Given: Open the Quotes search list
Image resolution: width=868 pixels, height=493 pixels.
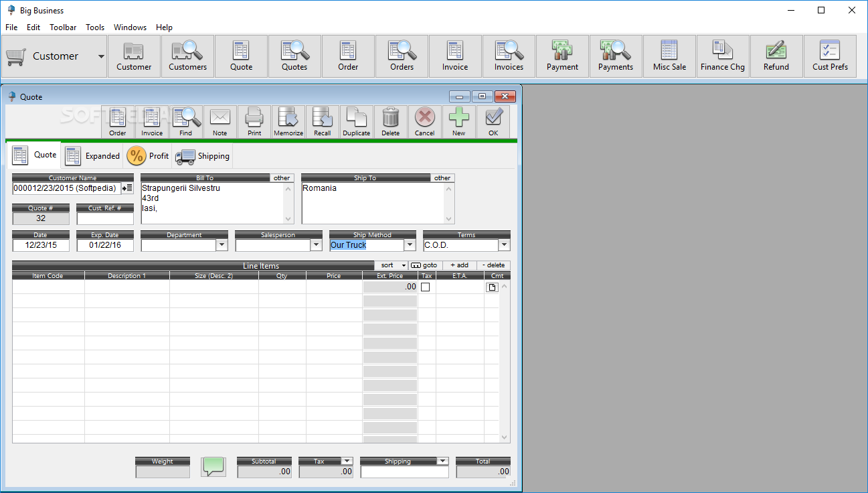Looking at the screenshot, I should tap(294, 56).
